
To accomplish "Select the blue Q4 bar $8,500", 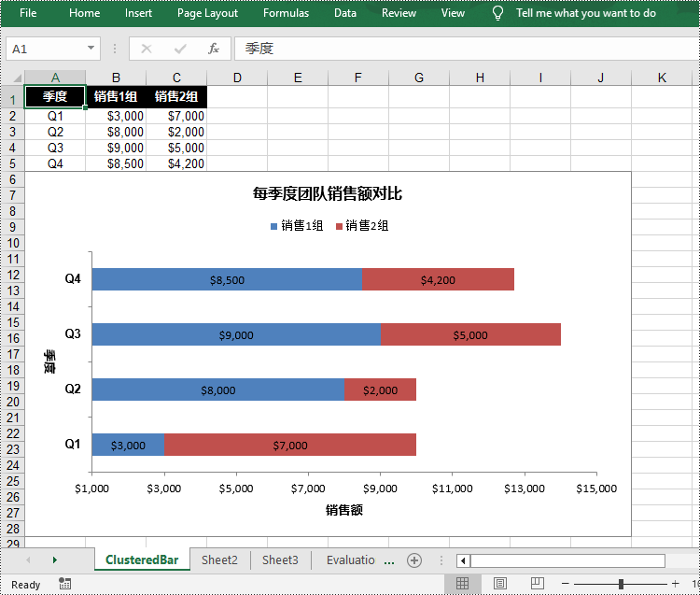I will click(227, 279).
